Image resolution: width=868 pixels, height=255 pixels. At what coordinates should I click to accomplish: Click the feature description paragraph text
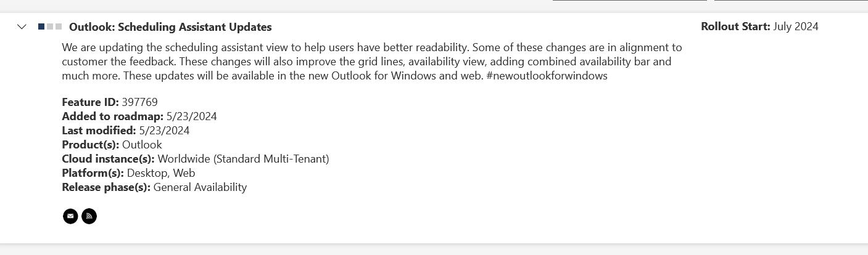point(372,62)
